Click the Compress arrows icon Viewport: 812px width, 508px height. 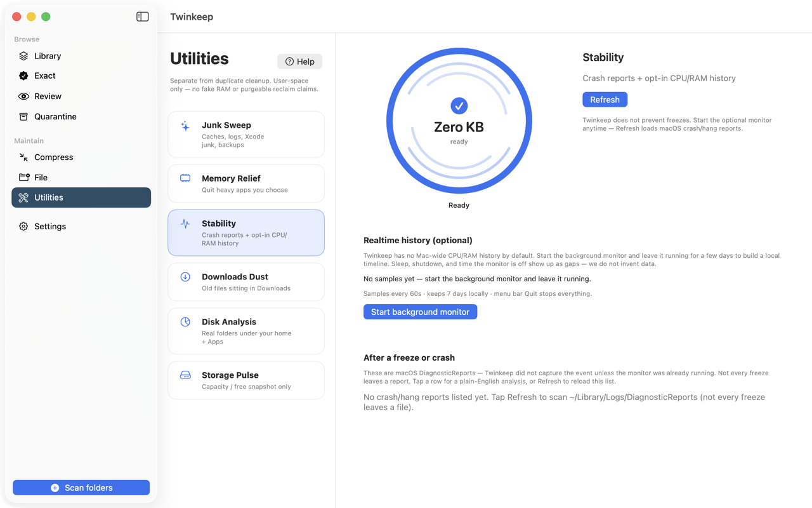point(23,157)
